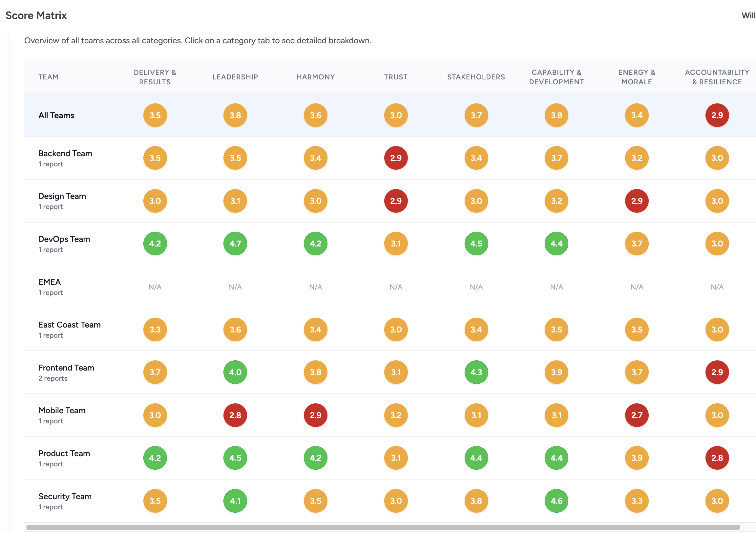This screenshot has height=533, width=756.
Task: Click Mobile Team Leadership 2.8 score
Action: click(x=235, y=415)
